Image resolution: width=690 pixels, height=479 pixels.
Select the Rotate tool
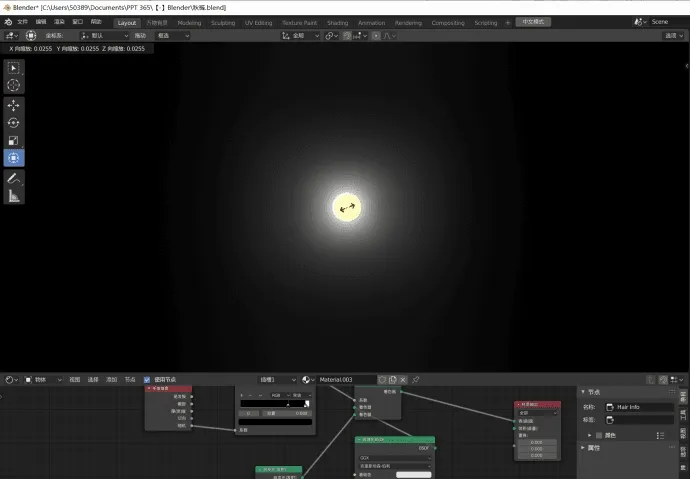point(14,123)
